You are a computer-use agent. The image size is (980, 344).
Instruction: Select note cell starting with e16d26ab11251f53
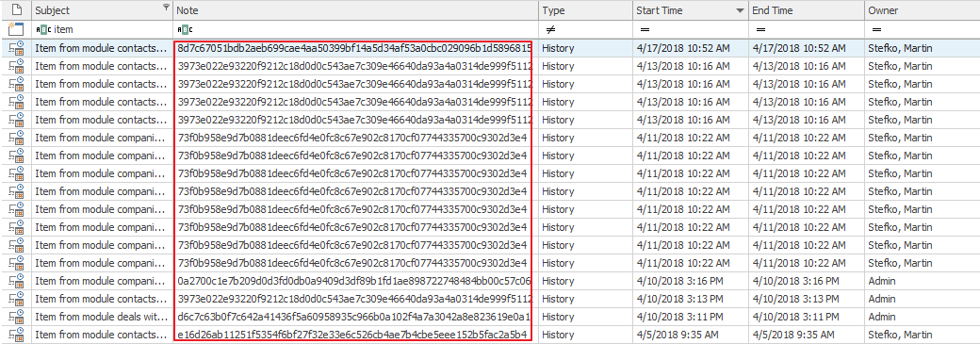354,335
